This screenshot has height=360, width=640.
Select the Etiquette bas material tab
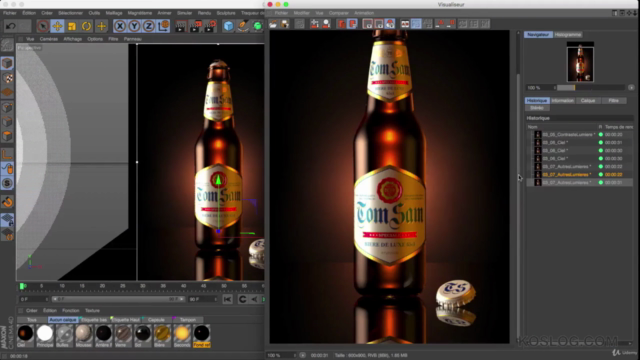pyautogui.click(x=94, y=320)
